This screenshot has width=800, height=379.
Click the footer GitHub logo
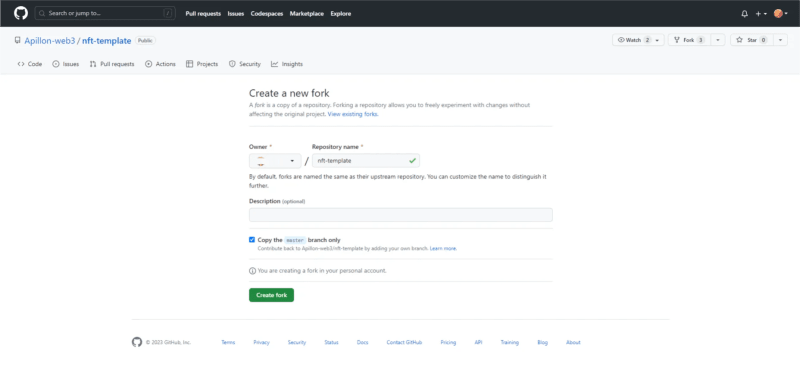click(x=137, y=342)
